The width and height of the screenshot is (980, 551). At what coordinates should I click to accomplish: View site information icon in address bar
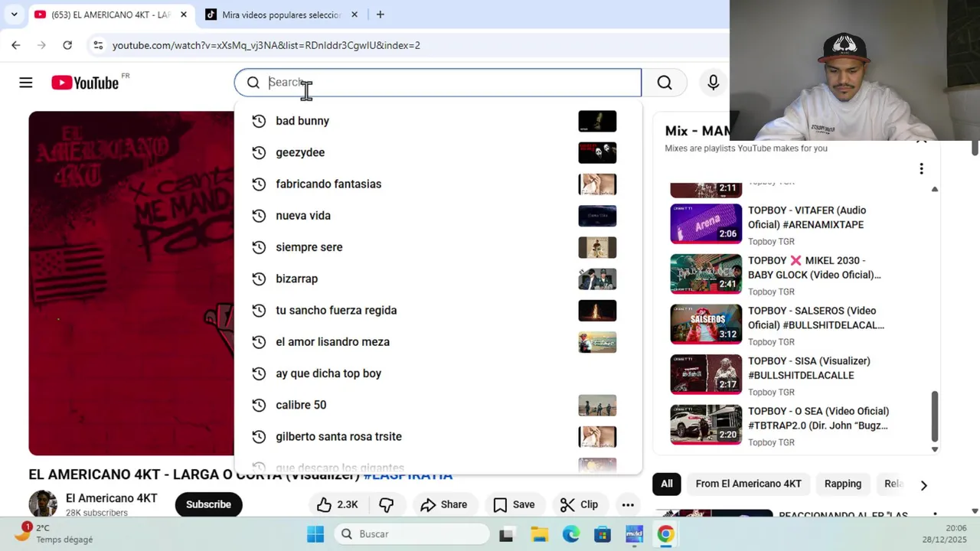pos(98,45)
